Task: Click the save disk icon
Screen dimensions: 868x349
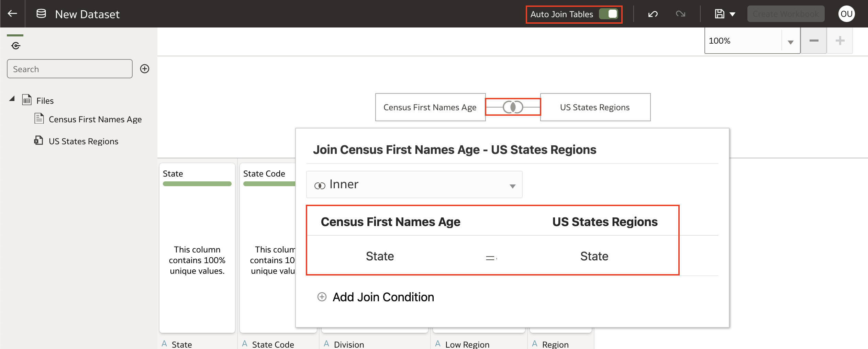Action: click(720, 14)
